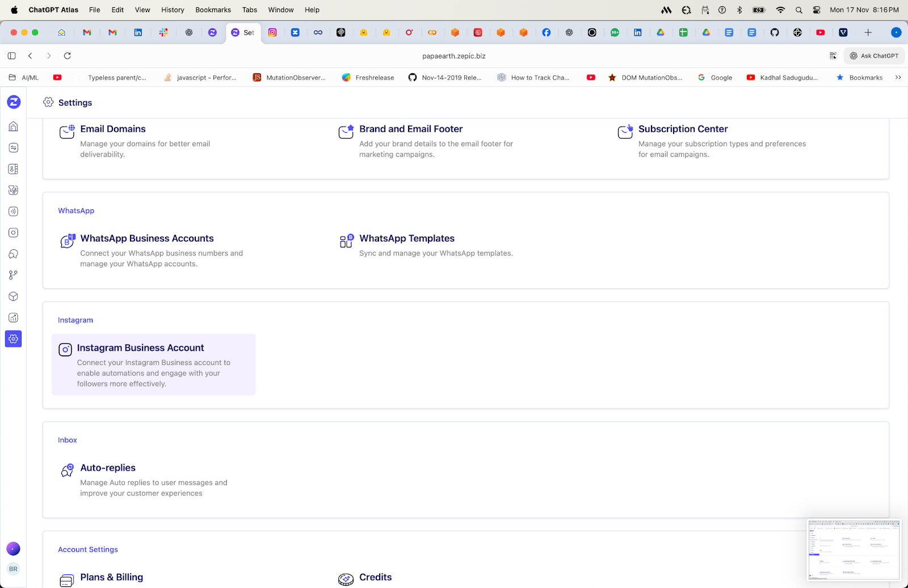Image resolution: width=908 pixels, height=588 pixels.
Task: Switch to the Facebook browser tab
Action: (x=546, y=32)
